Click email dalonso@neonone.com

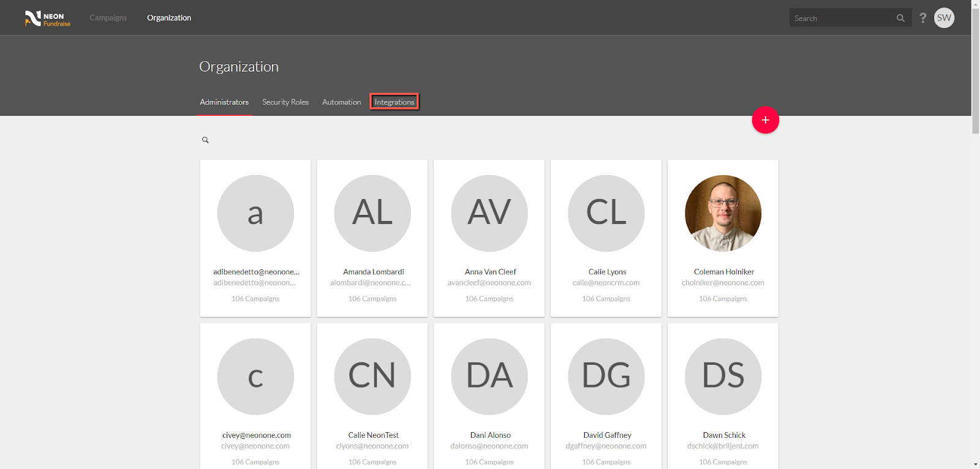[x=489, y=446]
